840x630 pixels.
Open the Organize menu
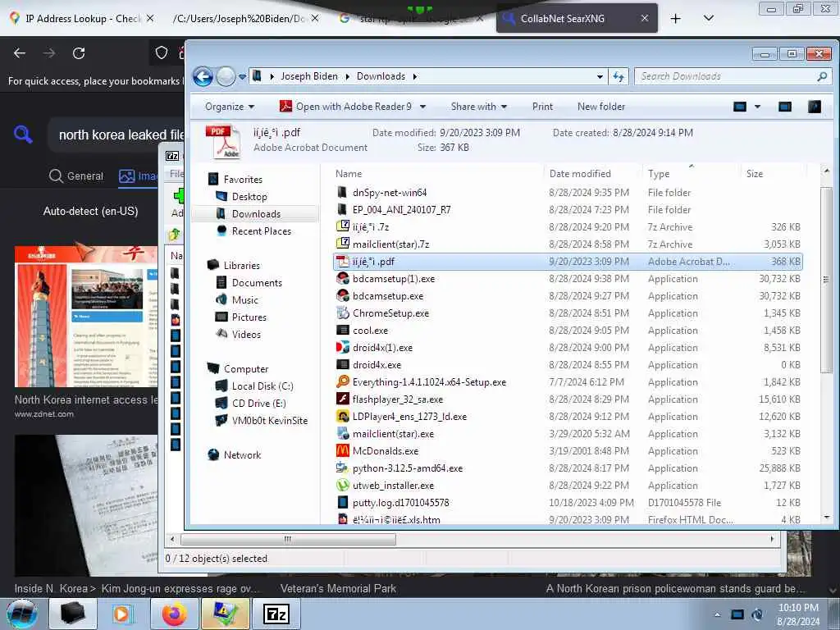[x=230, y=107]
